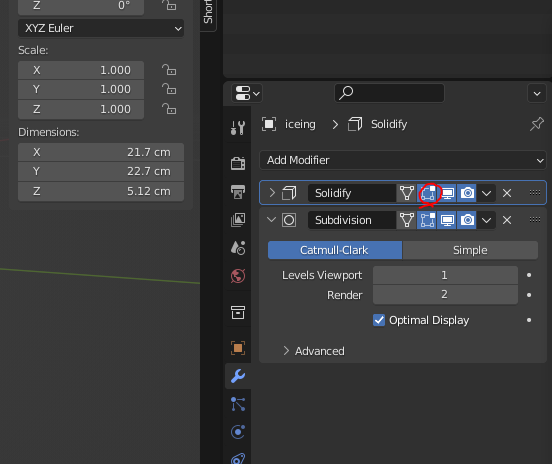Open Subdivision modifier extra options arrow

click(487, 220)
